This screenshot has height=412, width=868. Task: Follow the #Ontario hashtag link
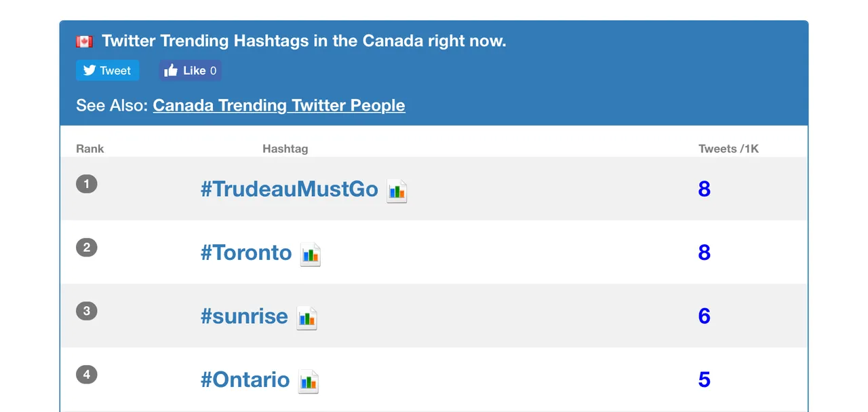pos(245,379)
